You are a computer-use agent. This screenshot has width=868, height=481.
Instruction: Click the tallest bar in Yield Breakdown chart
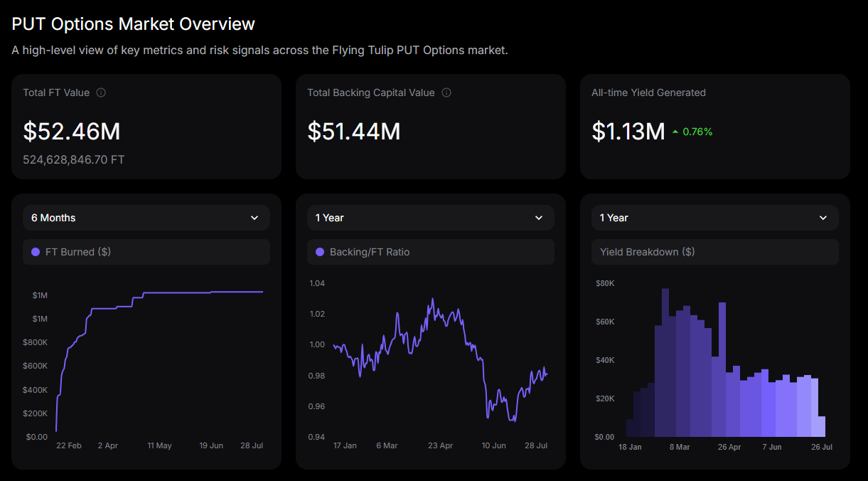click(665, 362)
